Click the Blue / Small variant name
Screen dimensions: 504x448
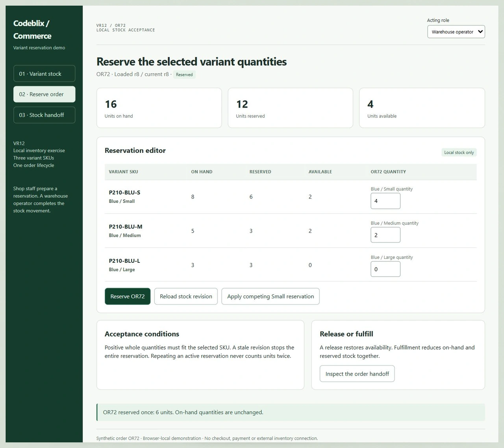122,201
